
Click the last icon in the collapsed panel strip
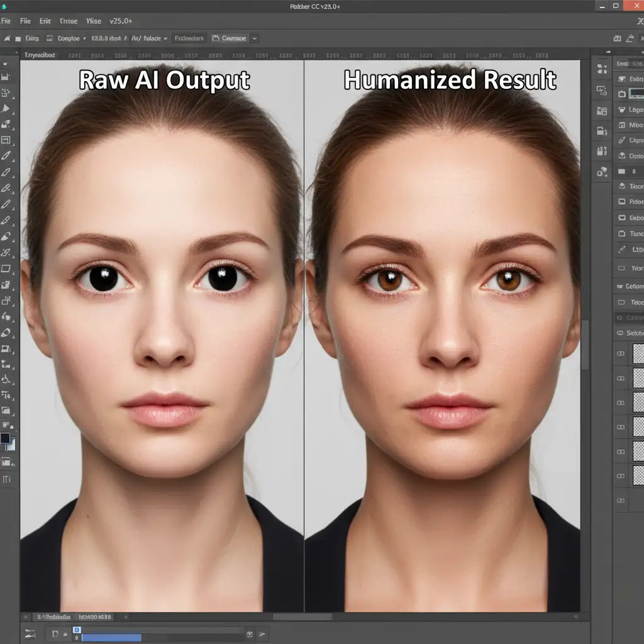point(602,171)
